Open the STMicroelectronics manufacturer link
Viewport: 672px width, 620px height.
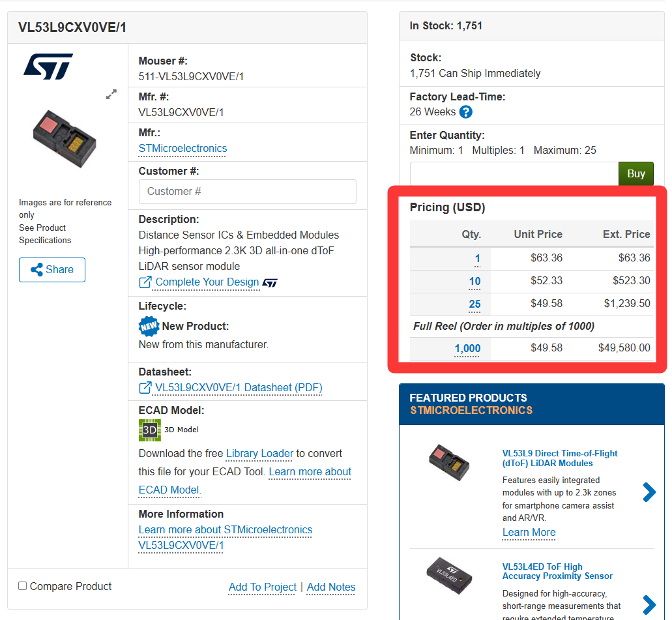[x=183, y=149]
